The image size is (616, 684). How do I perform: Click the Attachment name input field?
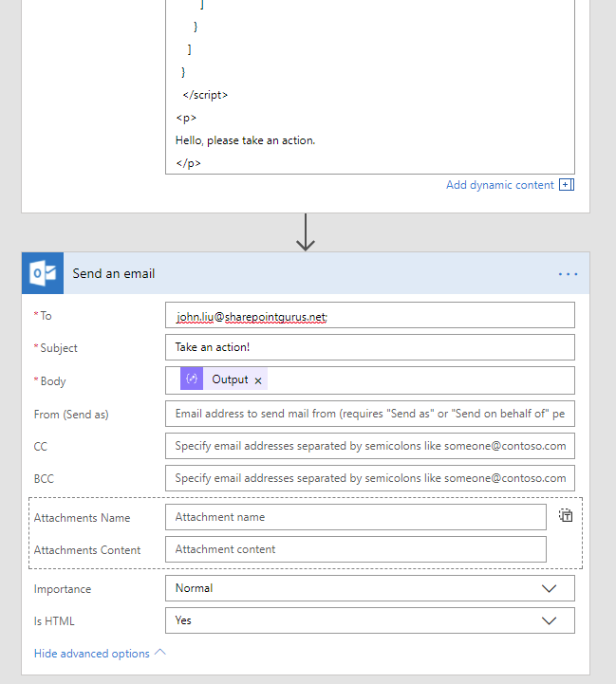(x=356, y=517)
